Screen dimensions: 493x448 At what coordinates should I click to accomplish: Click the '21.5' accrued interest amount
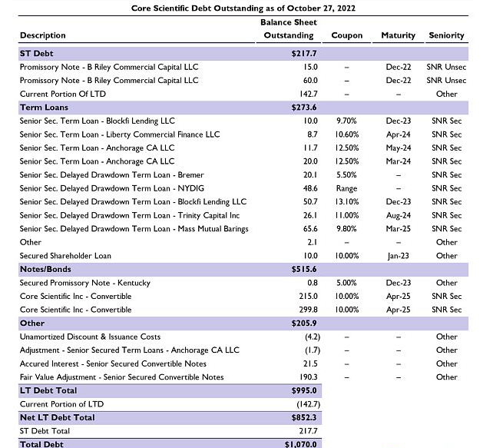pos(310,363)
